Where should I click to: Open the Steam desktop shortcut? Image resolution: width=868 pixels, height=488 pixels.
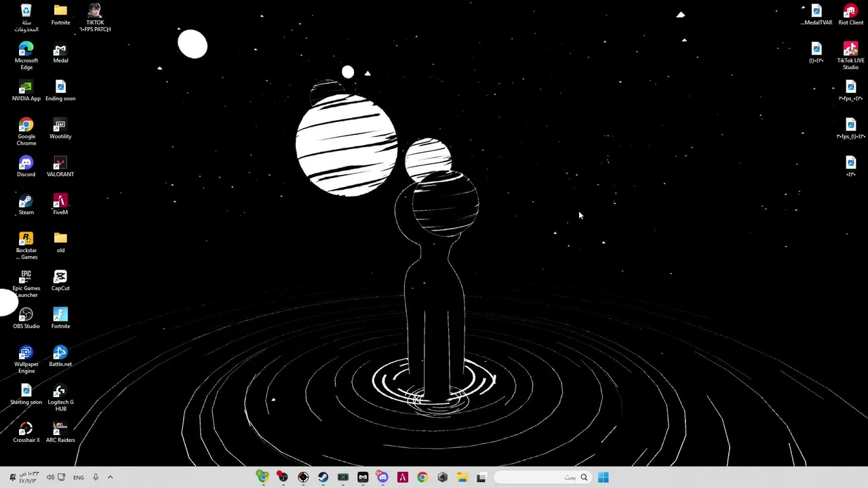click(x=26, y=205)
